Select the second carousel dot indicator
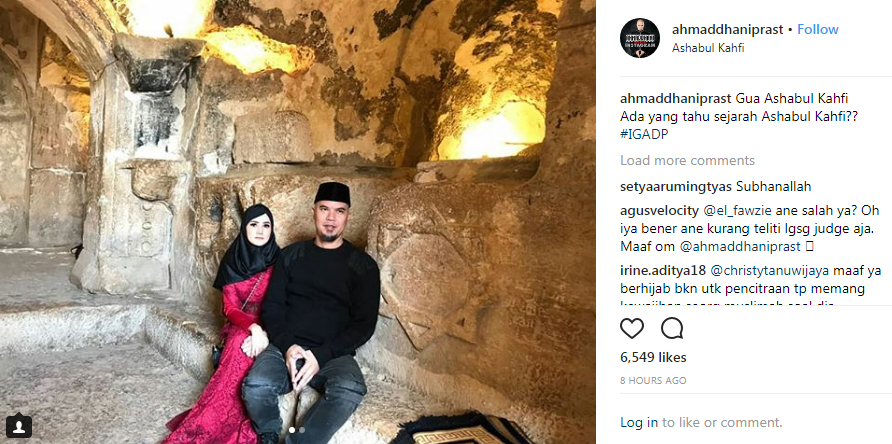This screenshot has height=444, width=892. (x=302, y=430)
